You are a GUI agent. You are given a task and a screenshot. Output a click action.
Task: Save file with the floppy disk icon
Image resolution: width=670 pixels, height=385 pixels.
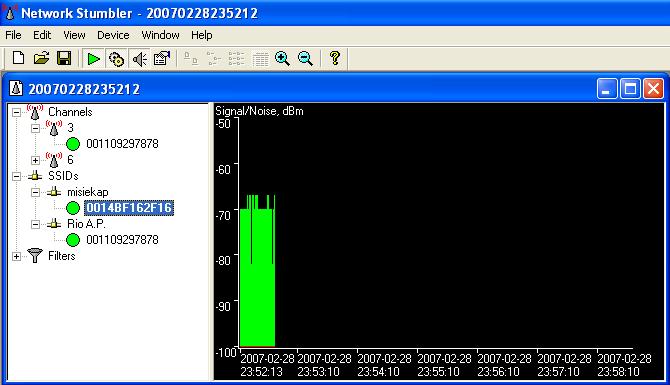64,58
